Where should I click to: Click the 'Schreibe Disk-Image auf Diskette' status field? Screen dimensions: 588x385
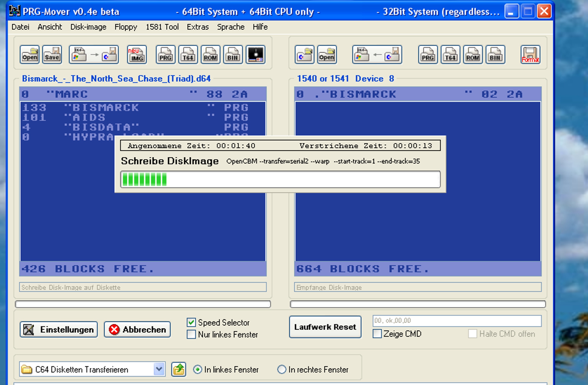click(x=143, y=287)
